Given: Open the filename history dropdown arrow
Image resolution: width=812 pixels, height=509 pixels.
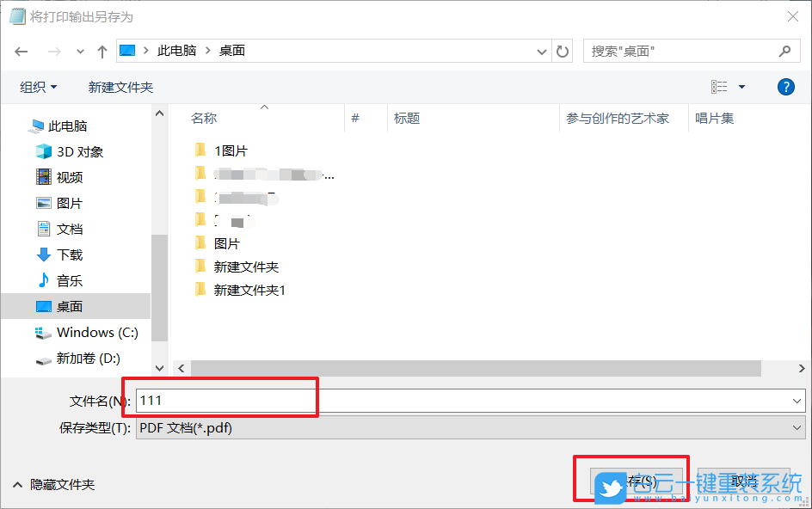Looking at the screenshot, I should (x=796, y=400).
